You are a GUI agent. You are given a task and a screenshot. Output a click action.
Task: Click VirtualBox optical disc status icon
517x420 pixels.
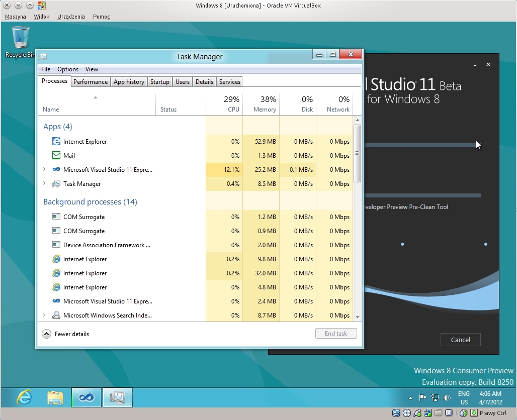point(407,413)
